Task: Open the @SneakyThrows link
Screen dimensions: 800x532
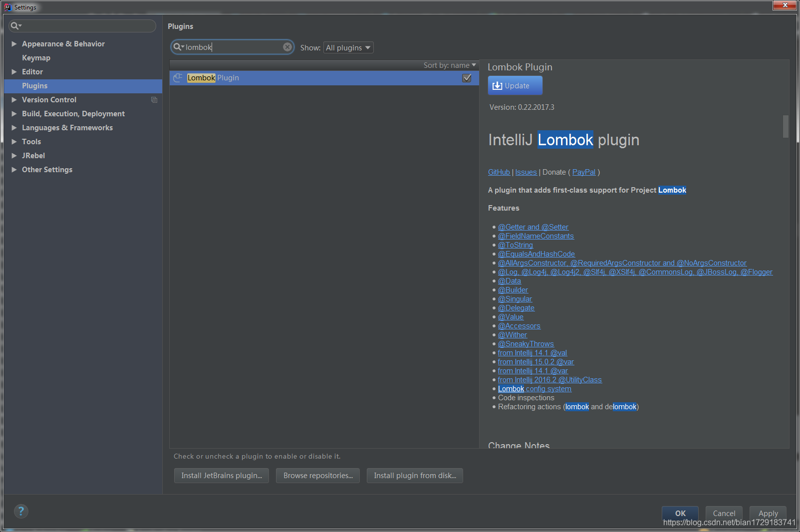Action: pyautogui.click(x=526, y=344)
